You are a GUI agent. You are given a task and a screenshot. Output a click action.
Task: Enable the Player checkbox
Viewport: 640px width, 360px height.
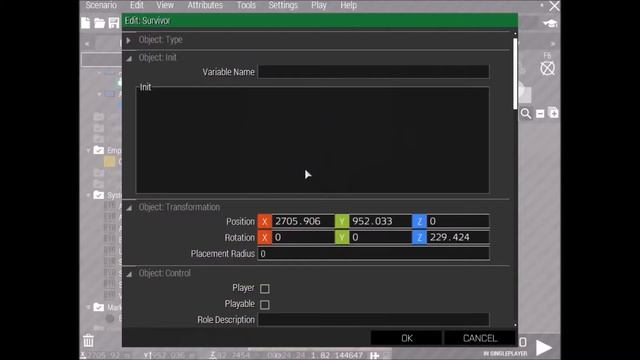coord(264,289)
